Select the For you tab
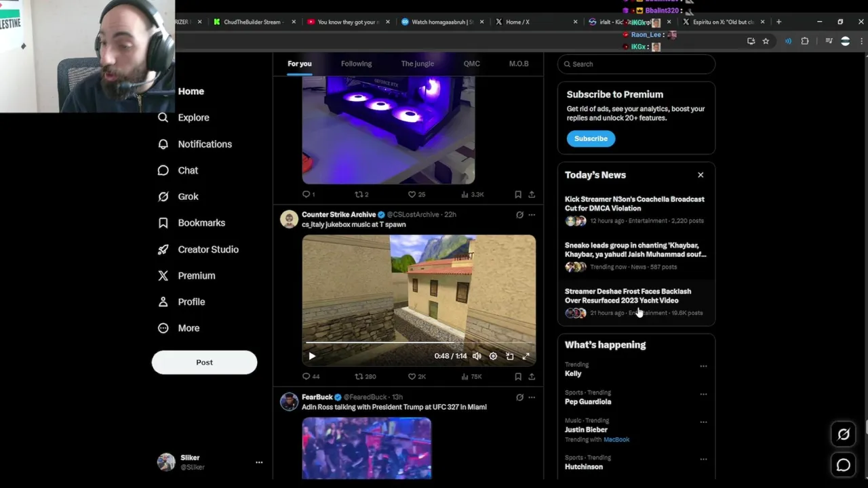 point(299,64)
